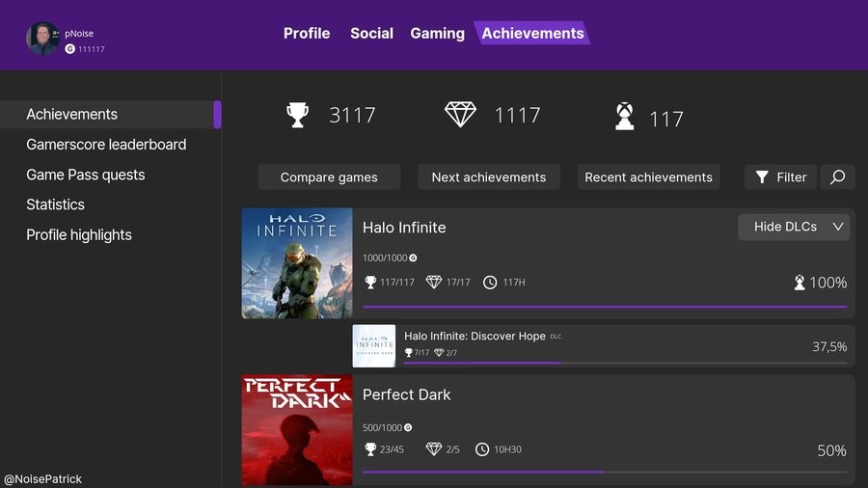868x488 pixels.
Task: Click the diamond icon next to 1117
Action: pos(461,114)
